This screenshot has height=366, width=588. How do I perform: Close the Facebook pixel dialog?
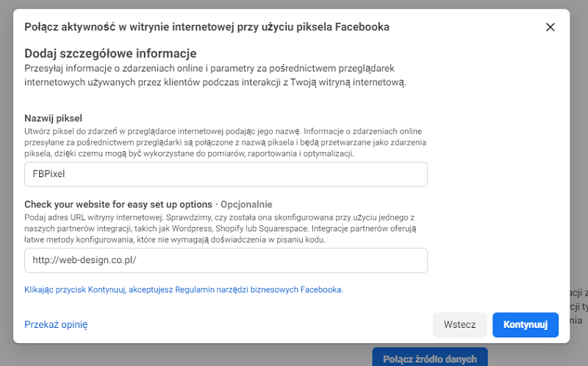[x=550, y=27]
